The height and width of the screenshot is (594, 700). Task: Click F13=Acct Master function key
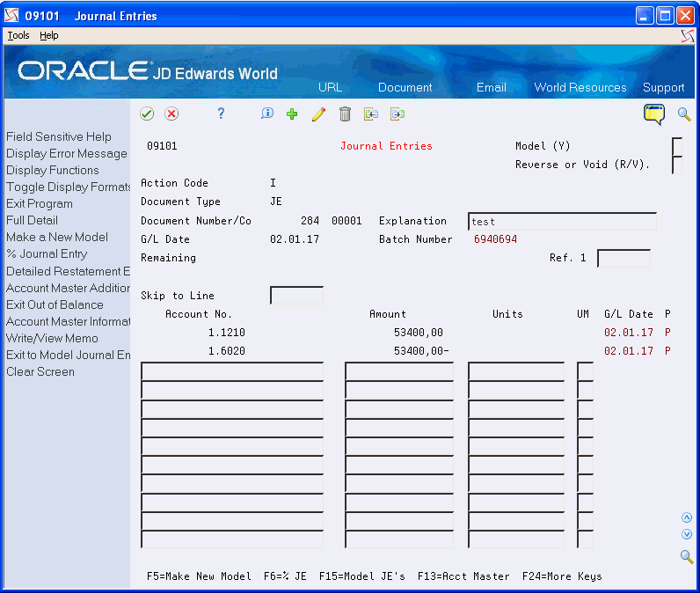point(463,576)
